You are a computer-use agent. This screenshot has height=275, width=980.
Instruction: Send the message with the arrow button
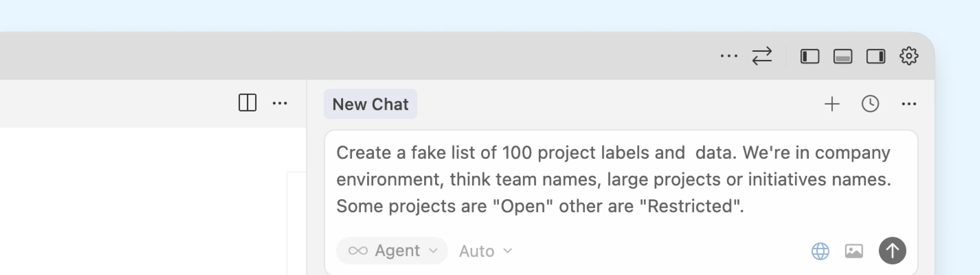tap(892, 251)
